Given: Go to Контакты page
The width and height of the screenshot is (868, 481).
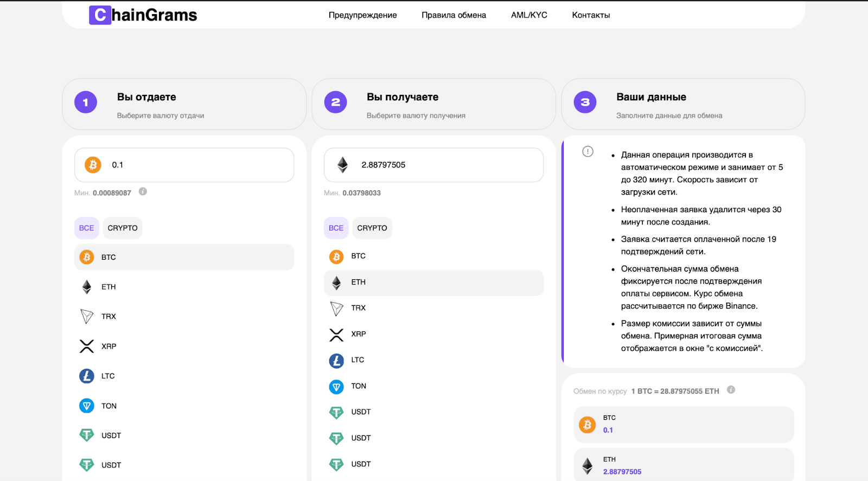Looking at the screenshot, I should [x=591, y=15].
